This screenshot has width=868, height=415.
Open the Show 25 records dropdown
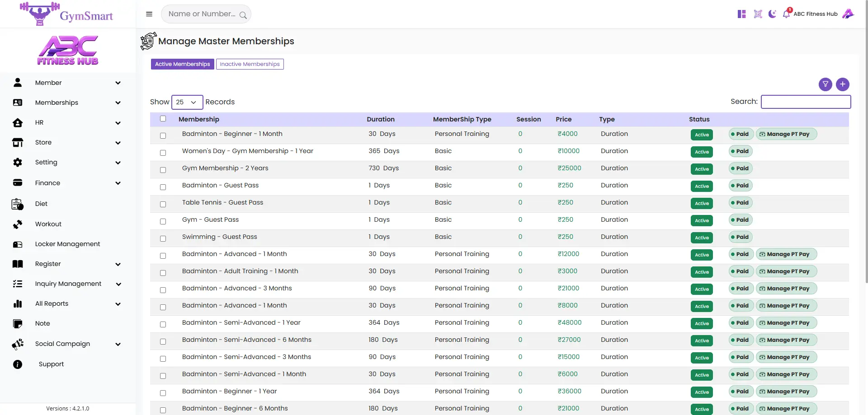click(187, 102)
